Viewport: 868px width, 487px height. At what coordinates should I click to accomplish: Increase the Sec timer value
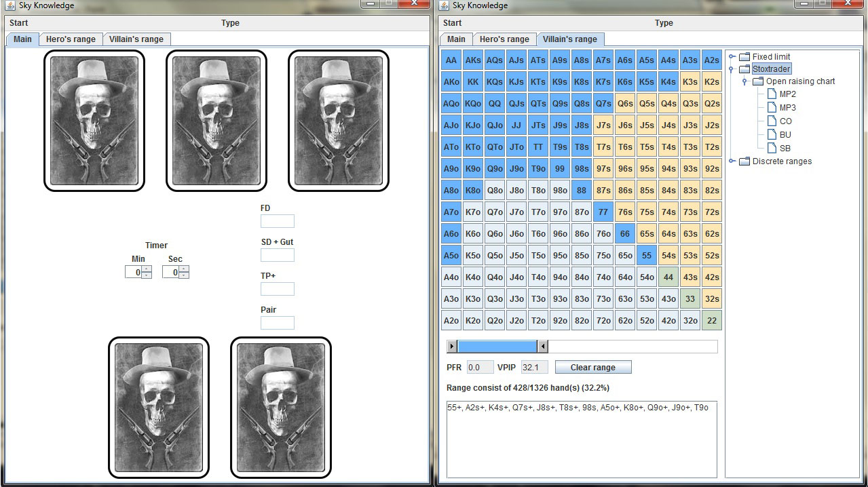coord(185,269)
